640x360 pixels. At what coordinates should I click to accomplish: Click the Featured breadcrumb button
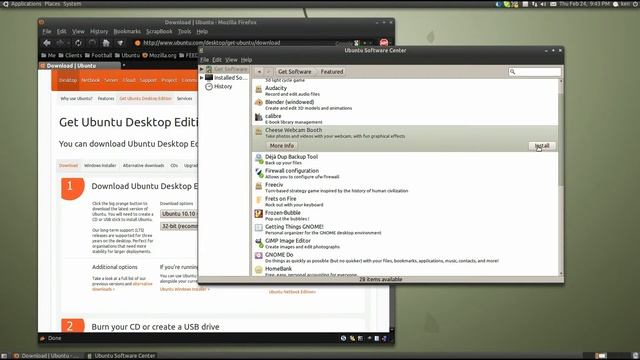[x=332, y=72]
